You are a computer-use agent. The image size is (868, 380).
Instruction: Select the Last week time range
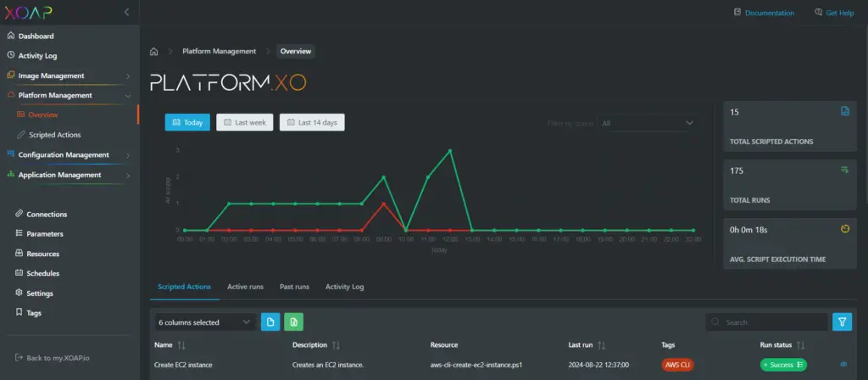pyautogui.click(x=245, y=122)
